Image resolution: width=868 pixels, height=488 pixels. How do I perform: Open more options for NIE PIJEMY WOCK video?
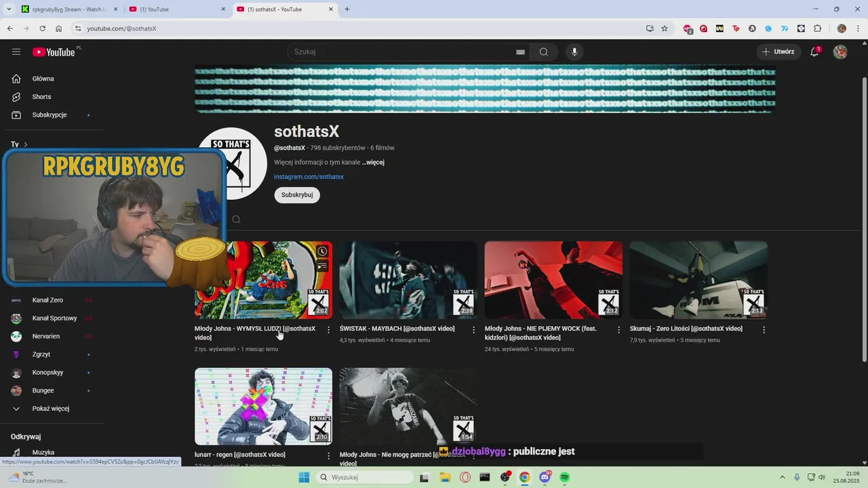point(618,330)
